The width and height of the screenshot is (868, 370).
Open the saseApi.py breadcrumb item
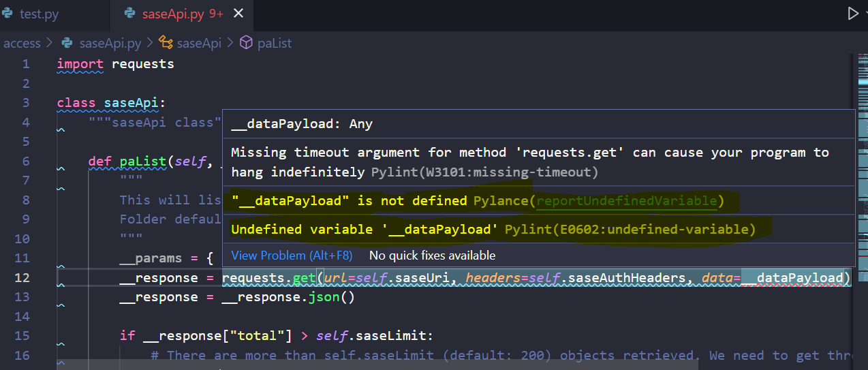(110, 43)
